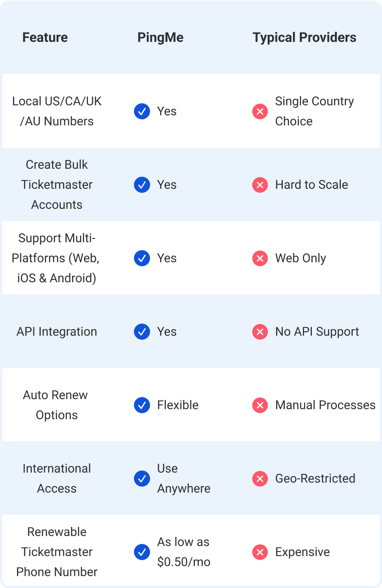This screenshot has height=588, width=382.
Task: Select the Renewable Ticketmaster Phone Number label
Action: (57, 552)
